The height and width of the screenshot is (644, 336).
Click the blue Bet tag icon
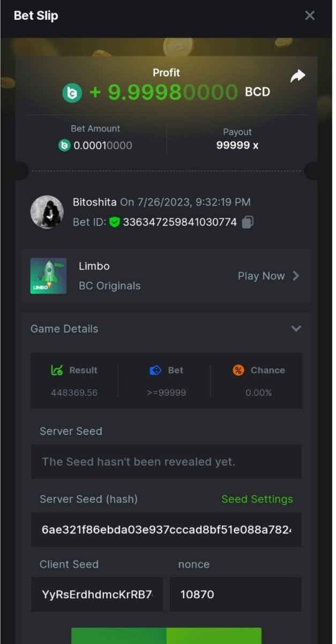point(155,370)
